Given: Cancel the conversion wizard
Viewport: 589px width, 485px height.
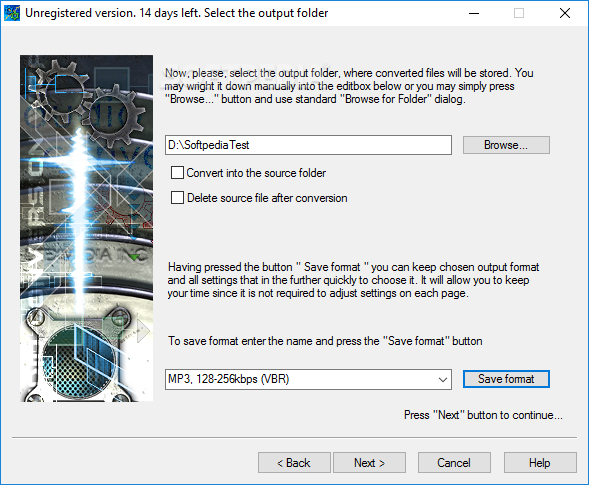Looking at the screenshot, I should 454,462.
